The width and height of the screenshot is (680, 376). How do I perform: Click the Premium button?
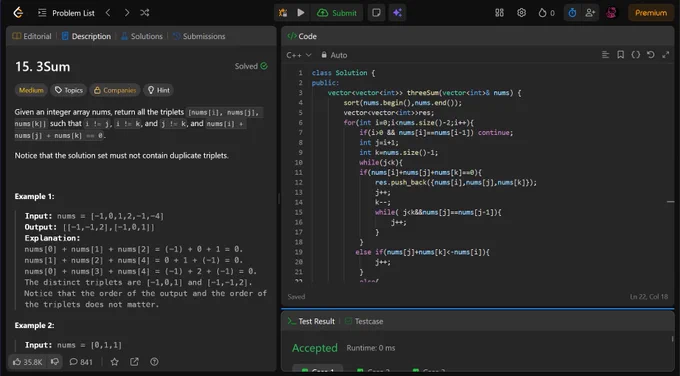pos(651,13)
